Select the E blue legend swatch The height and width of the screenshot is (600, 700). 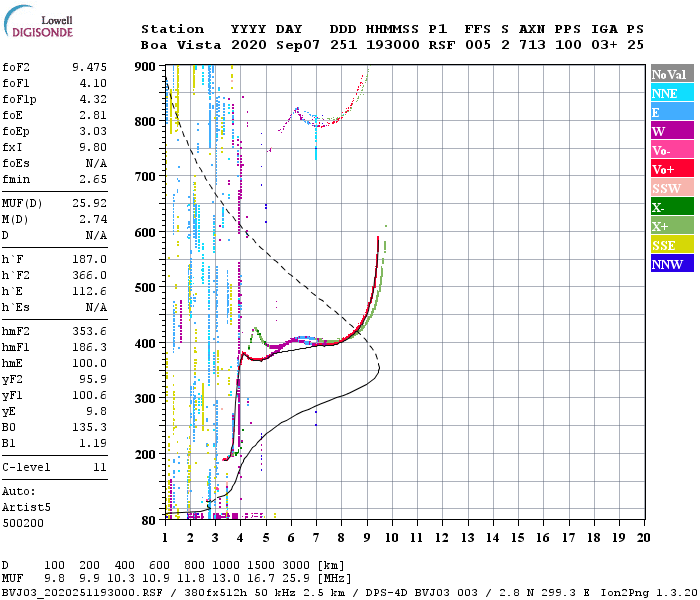672,112
